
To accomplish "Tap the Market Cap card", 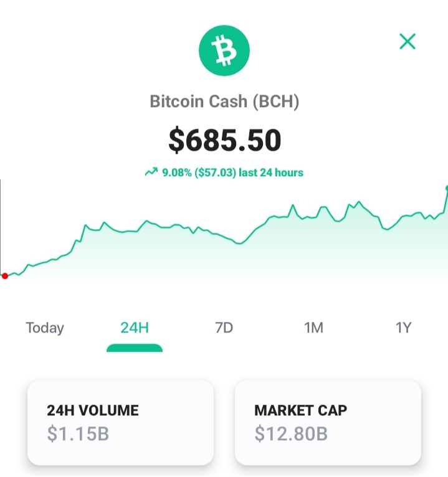I will (x=328, y=423).
